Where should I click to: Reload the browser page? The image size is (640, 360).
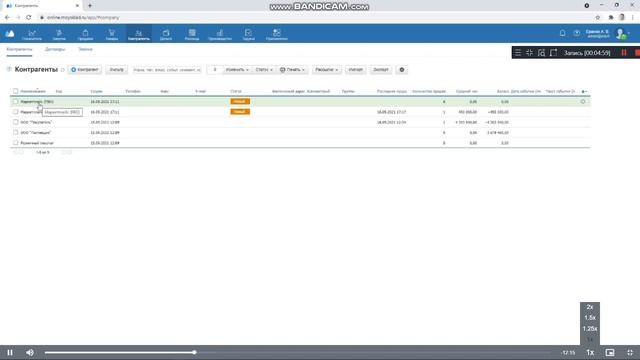click(x=29, y=18)
